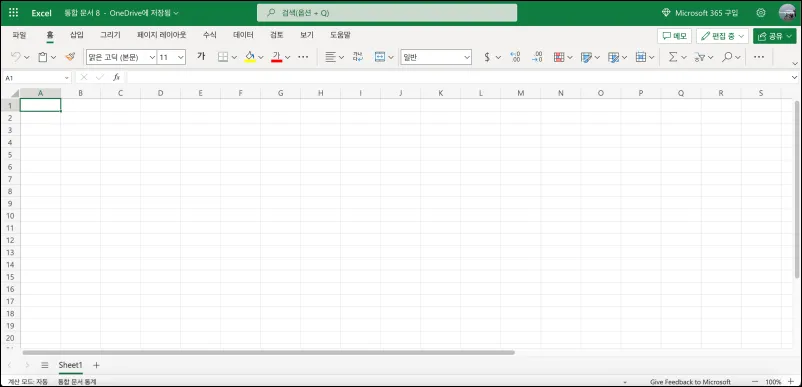The width and height of the screenshot is (802, 387).
Task: Apply cell borders icon
Action: point(222,57)
